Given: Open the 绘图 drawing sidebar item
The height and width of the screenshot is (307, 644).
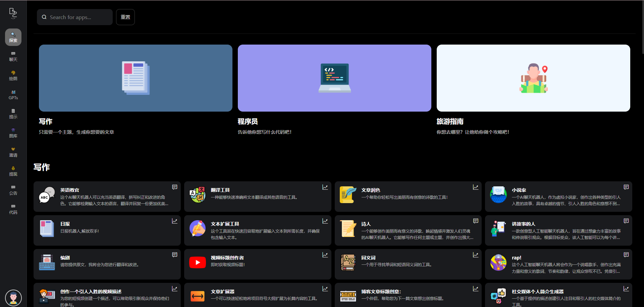Looking at the screenshot, I should 13,75.
